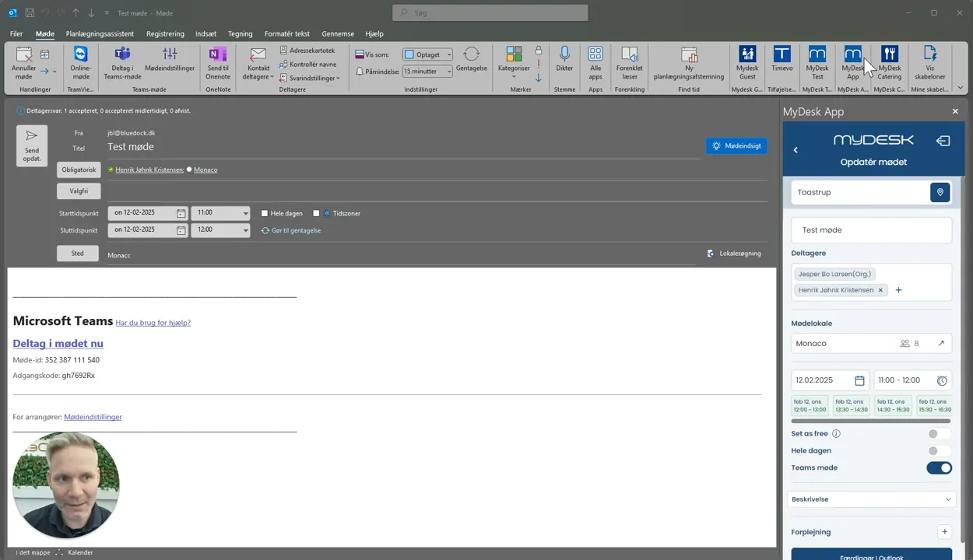Click the Annuller møde calendar icon
973x560 pixels.
pyautogui.click(x=23, y=54)
